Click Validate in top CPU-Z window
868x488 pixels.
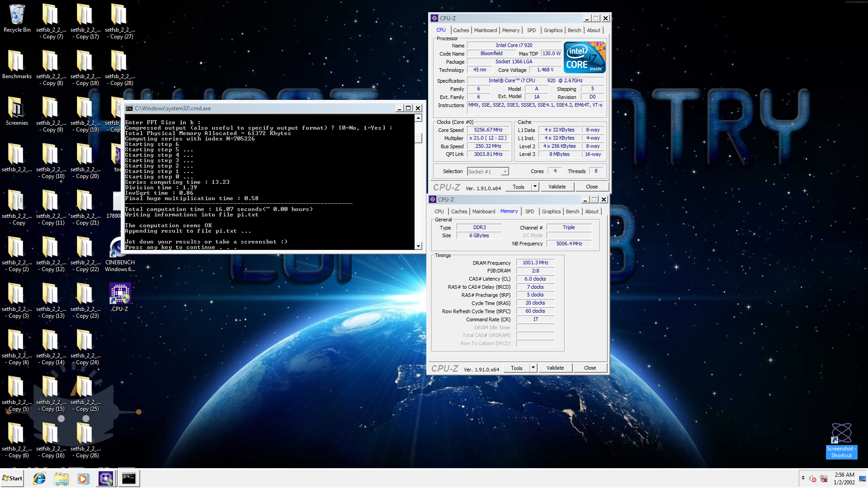557,187
